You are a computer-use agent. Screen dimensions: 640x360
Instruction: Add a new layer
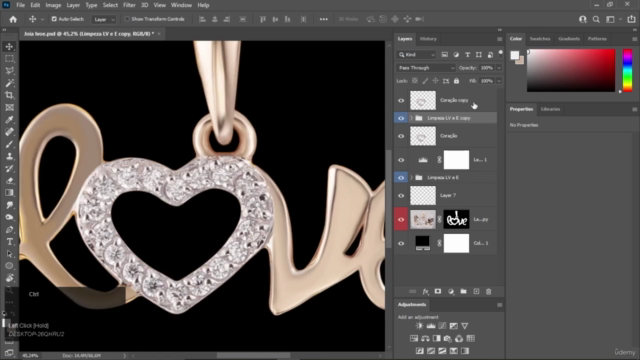pyautogui.click(x=476, y=291)
